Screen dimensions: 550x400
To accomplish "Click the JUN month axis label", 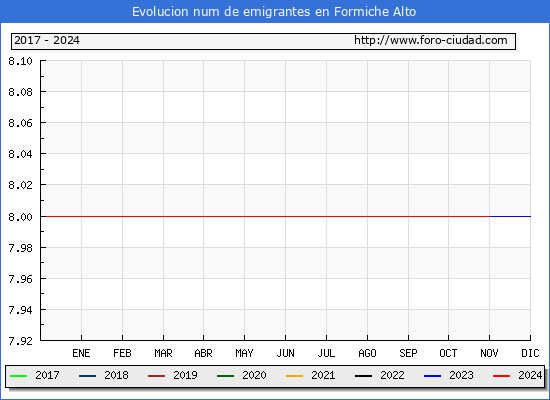I will [286, 353].
